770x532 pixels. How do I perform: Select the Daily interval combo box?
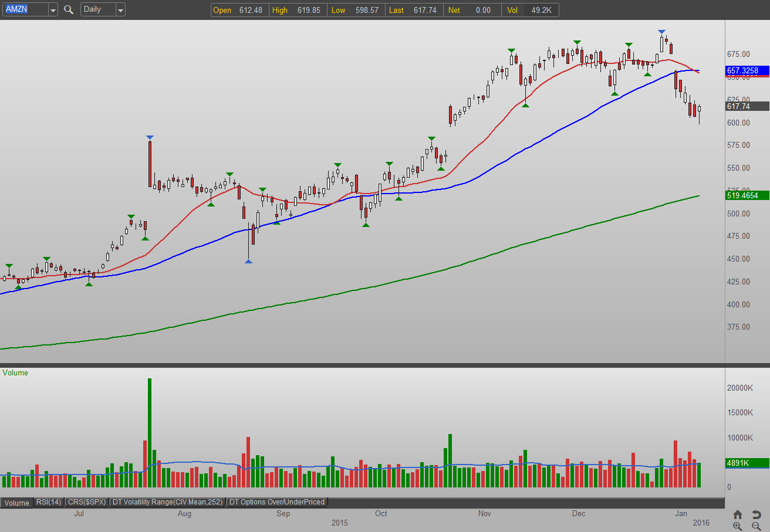click(x=97, y=10)
